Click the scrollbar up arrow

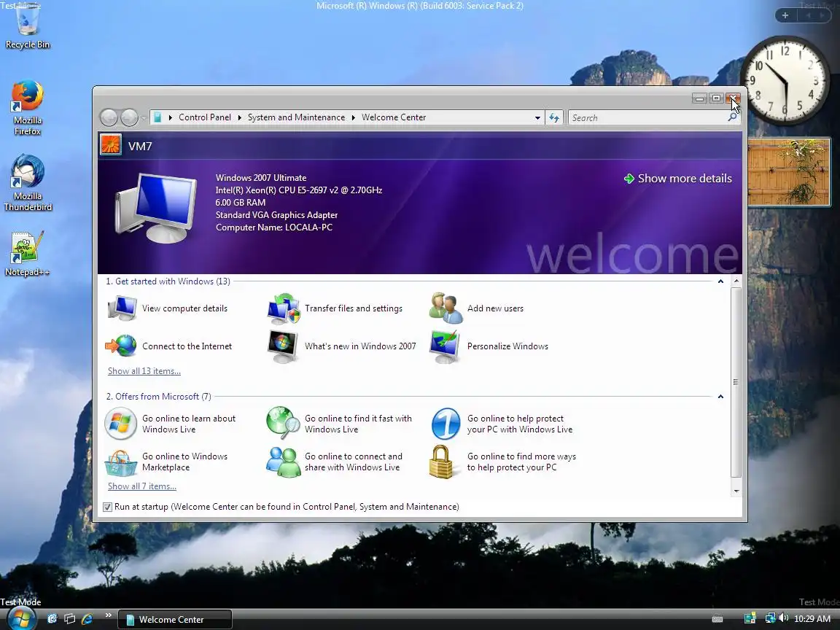[x=736, y=281]
